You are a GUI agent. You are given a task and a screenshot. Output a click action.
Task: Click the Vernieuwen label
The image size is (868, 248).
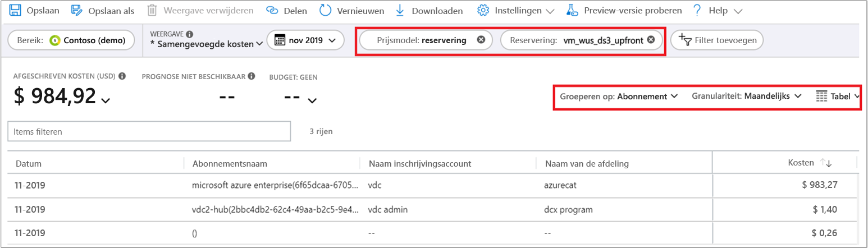pos(360,11)
